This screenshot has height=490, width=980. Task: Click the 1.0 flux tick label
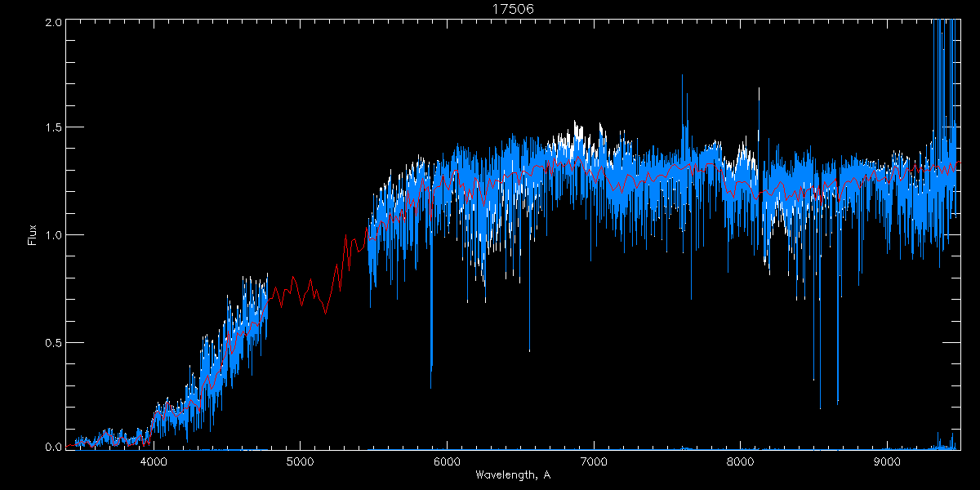51,235
